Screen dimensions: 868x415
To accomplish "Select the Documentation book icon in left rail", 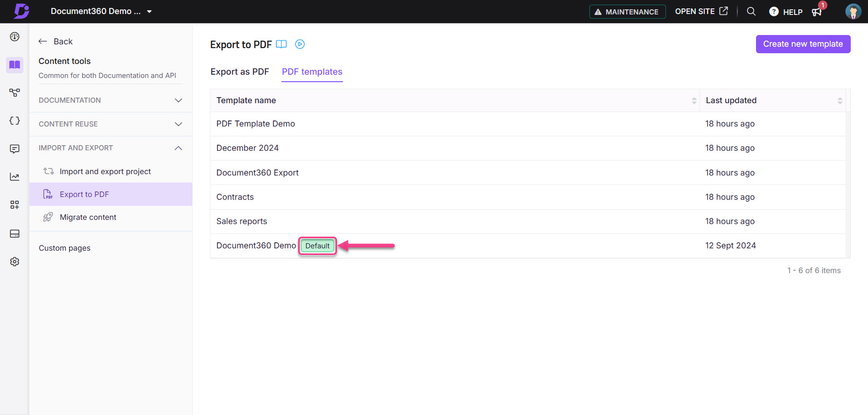I will (15, 65).
